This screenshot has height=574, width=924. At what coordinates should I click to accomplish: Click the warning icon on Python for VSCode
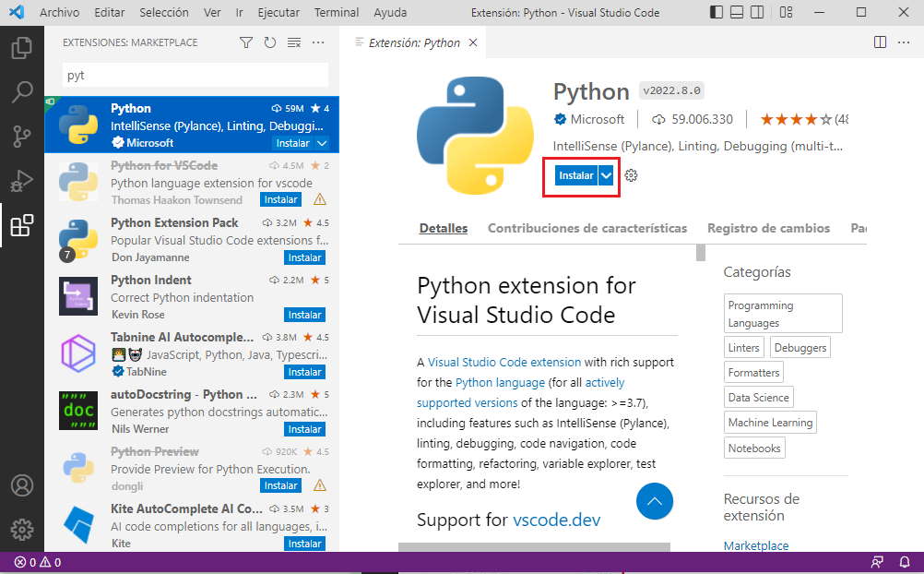coord(320,199)
